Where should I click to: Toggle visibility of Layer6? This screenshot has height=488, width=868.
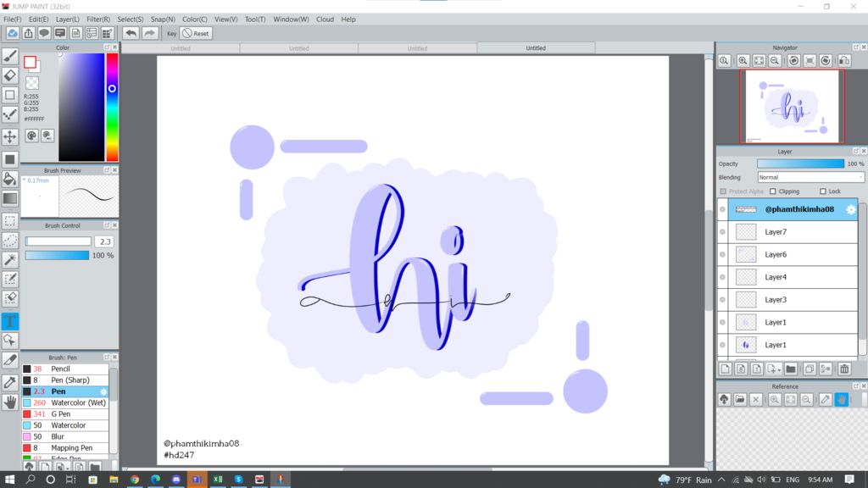point(722,254)
